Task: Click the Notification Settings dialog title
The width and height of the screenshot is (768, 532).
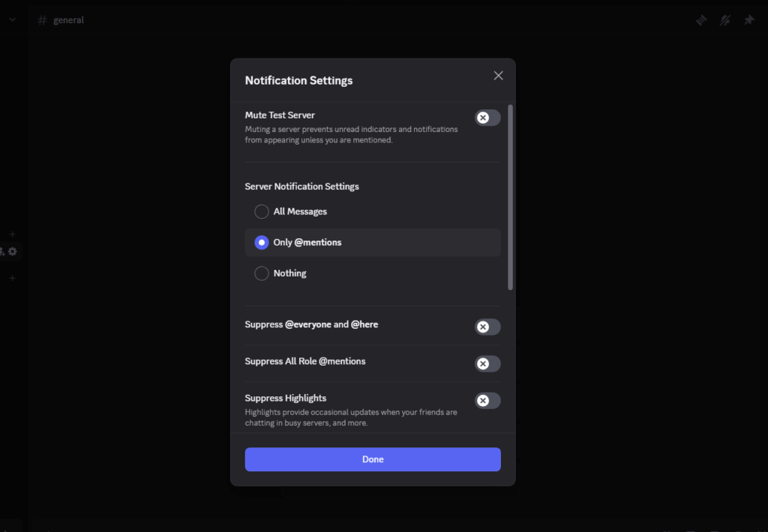Action: [x=298, y=80]
